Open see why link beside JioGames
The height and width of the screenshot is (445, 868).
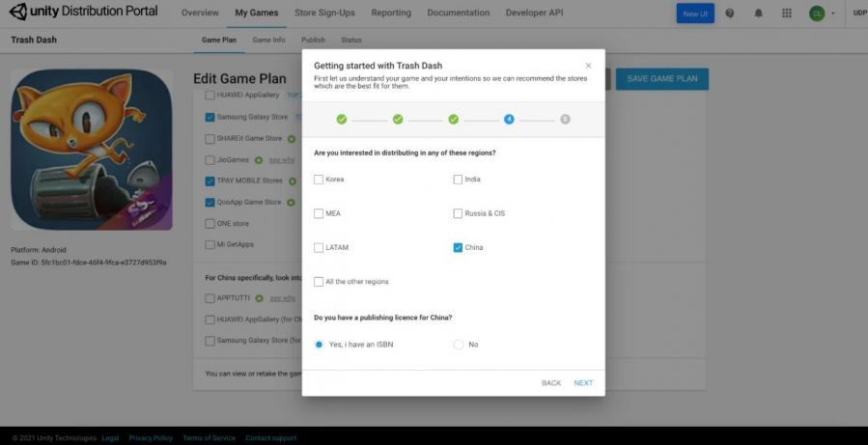click(x=282, y=160)
